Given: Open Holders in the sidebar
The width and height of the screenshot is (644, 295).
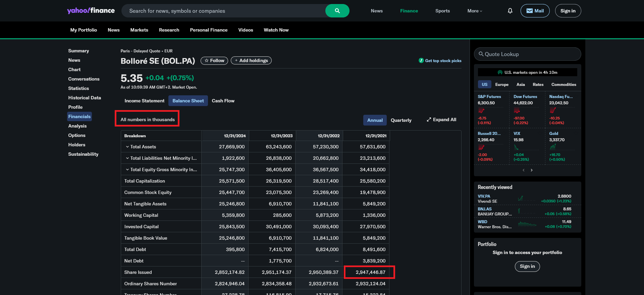Looking at the screenshot, I should click(x=77, y=145).
